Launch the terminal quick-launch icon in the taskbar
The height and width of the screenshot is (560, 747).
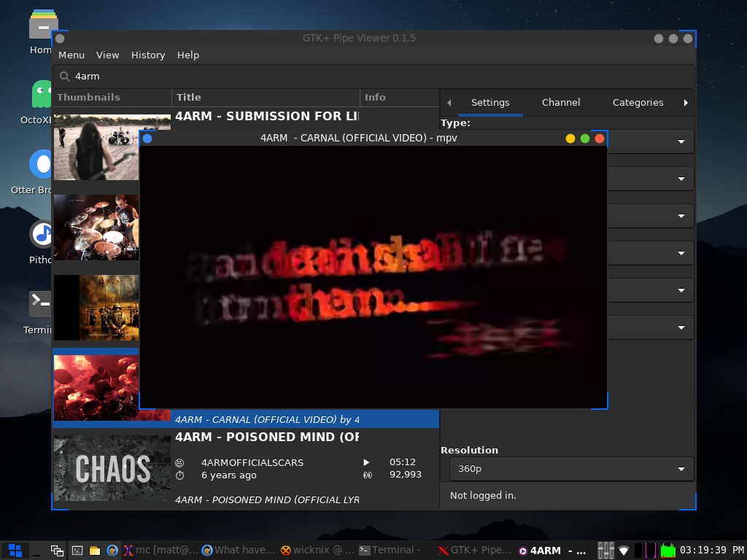pyautogui.click(x=77, y=551)
